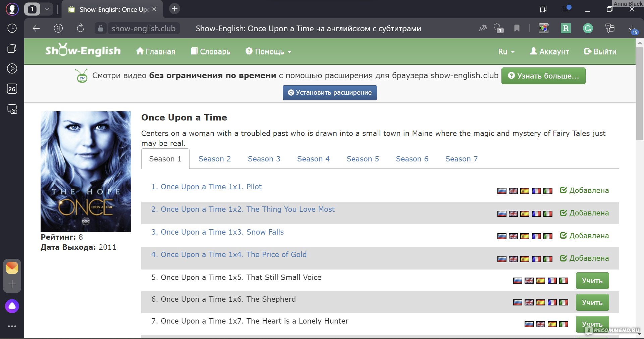The height and width of the screenshot is (339, 644).
Task: Open a new browser tab
Action: coord(174,9)
